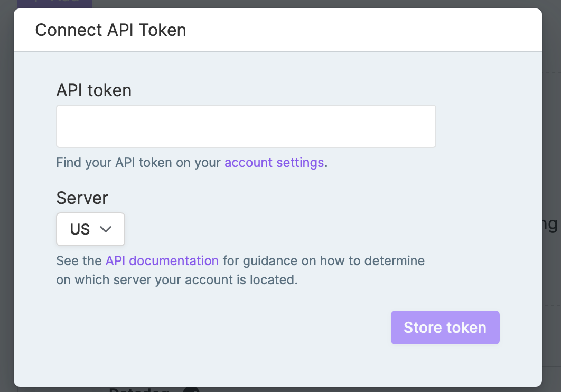Click help text 'Find your API token on your'

click(x=138, y=163)
